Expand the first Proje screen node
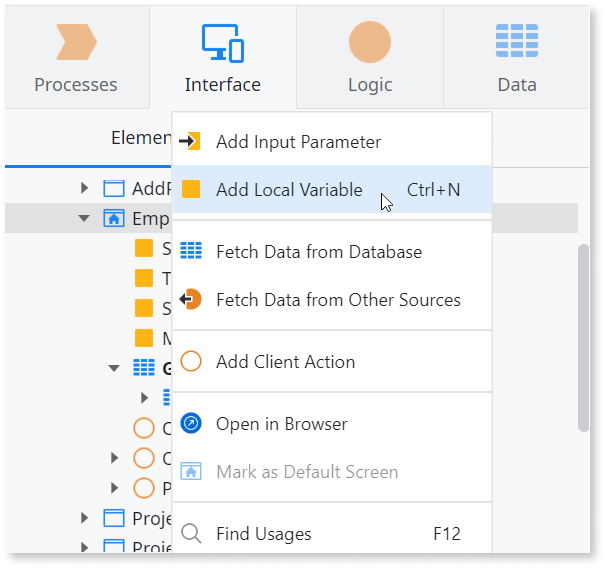 [84, 518]
